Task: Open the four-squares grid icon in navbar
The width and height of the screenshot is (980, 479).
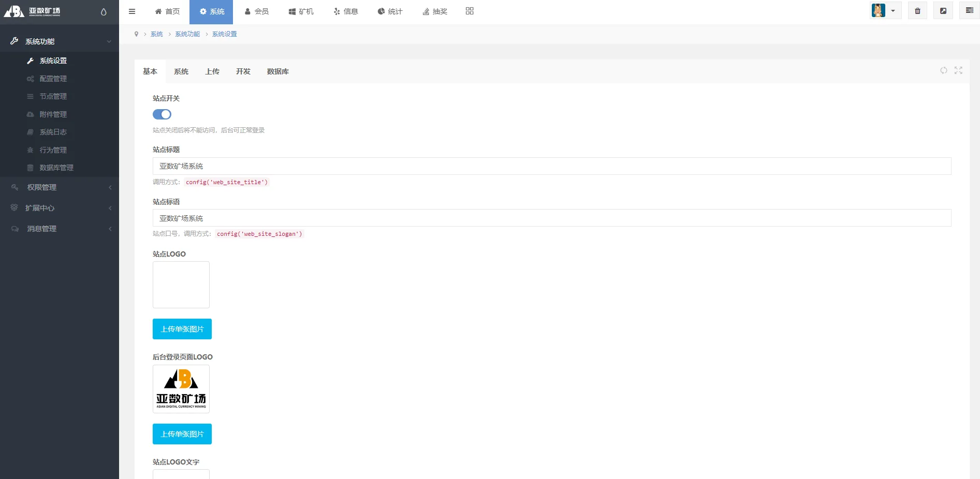Action: [x=470, y=11]
